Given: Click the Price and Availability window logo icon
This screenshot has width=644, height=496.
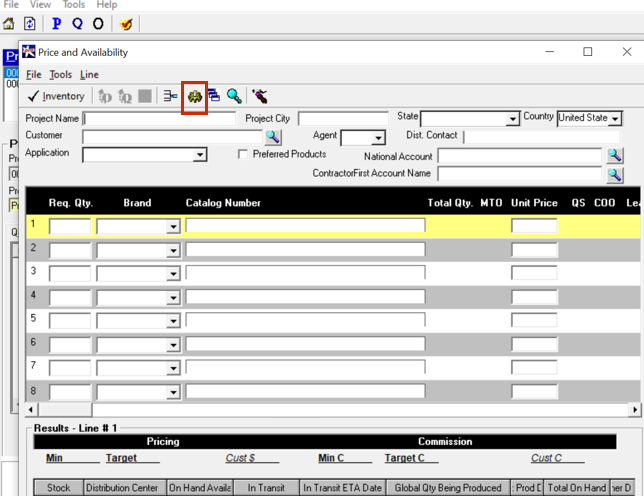Looking at the screenshot, I should coord(29,52).
